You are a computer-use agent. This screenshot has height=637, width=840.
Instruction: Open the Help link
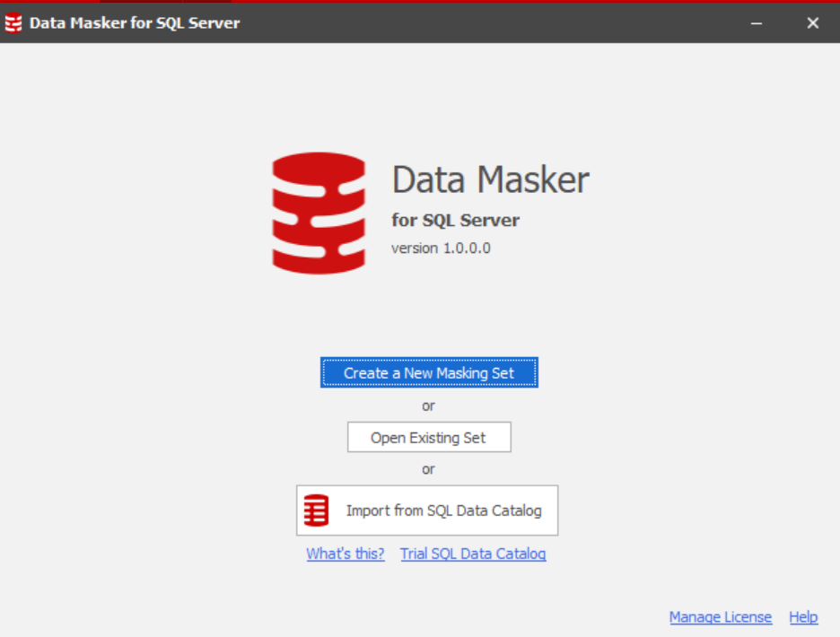pyautogui.click(x=803, y=617)
